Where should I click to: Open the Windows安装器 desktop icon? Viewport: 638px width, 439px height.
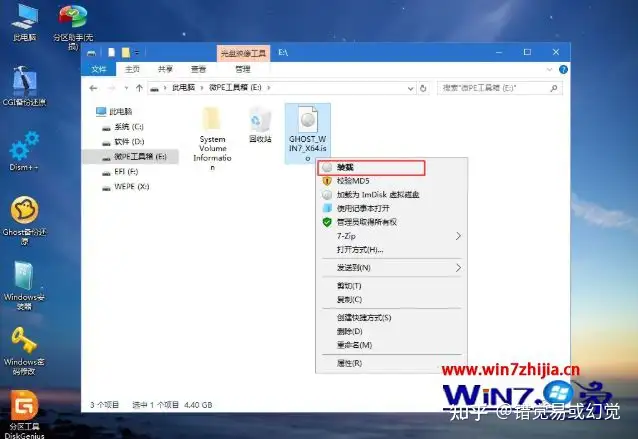(x=24, y=286)
